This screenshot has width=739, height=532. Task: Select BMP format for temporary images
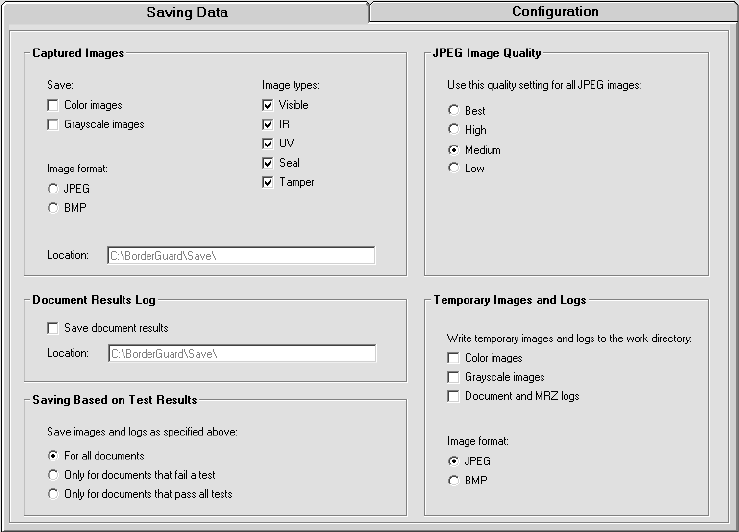coord(453,480)
